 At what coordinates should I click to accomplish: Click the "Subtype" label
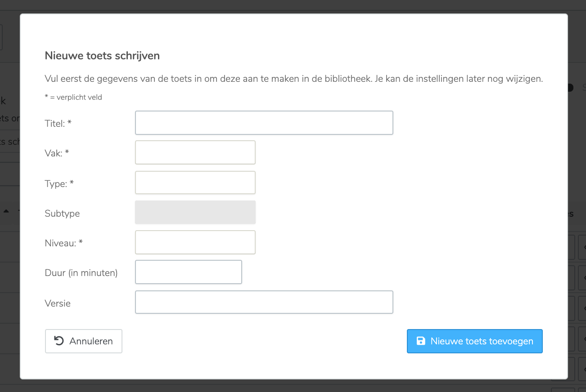click(62, 214)
